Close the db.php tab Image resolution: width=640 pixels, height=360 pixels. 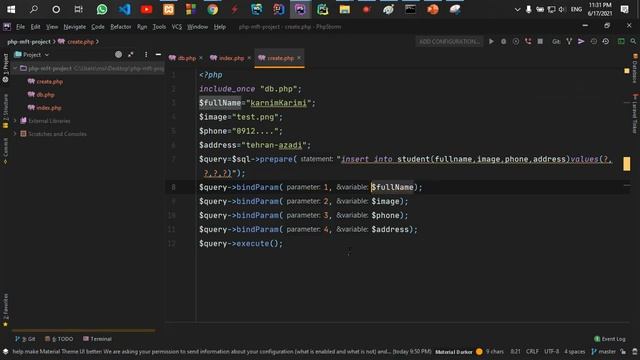(201, 58)
